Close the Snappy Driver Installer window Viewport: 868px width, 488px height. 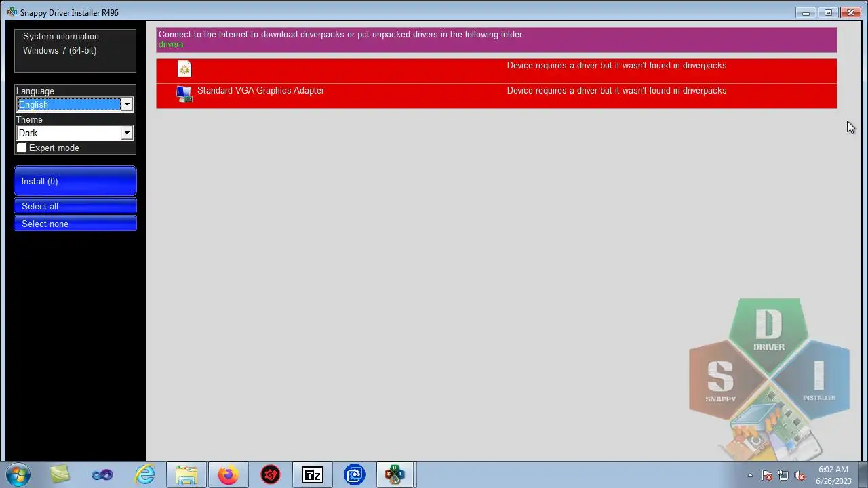pyautogui.click(x=850, y=12)
